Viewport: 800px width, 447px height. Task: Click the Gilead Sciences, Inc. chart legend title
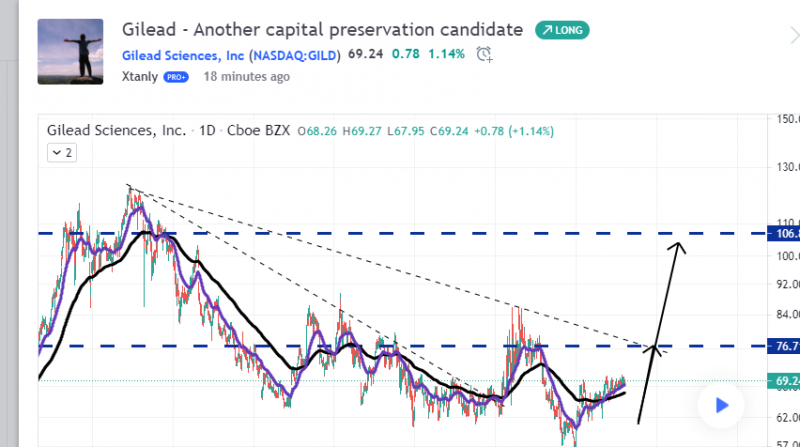click(x=116, y=130)
